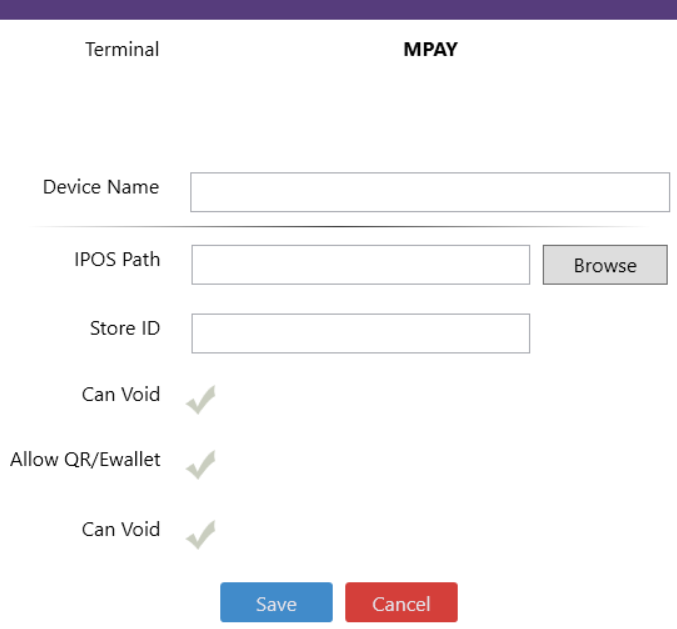677x629 pixels.
Task: Save the terminal settings
Action: tap(276, 603)
